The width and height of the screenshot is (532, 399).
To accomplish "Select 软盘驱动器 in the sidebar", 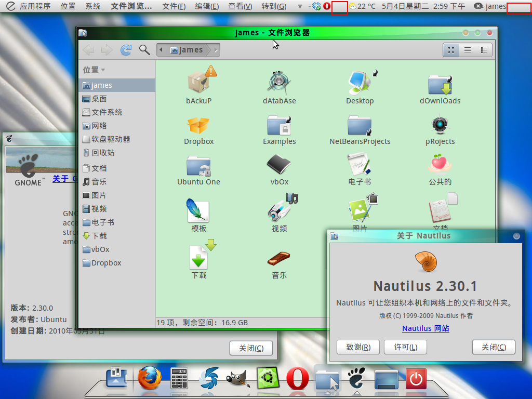I will pos(117,139).
